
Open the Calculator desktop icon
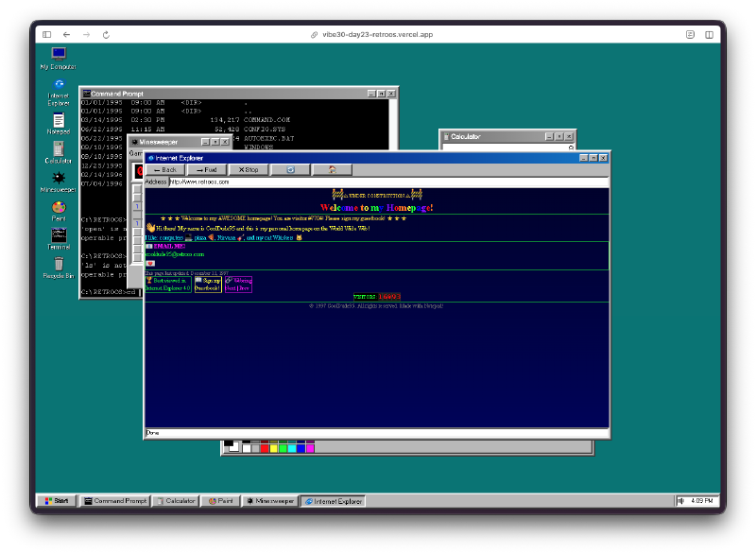point(58,151)
